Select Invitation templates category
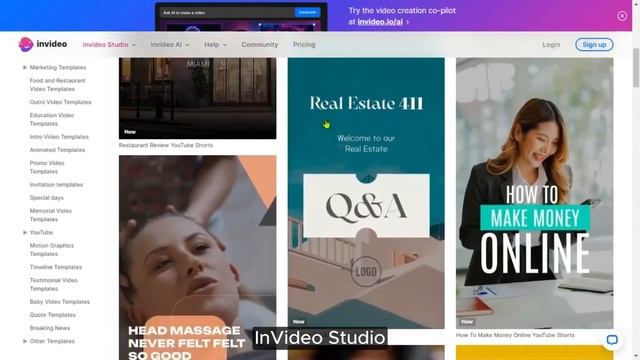The height and width of the screenshot is (360, 640). 56,184
